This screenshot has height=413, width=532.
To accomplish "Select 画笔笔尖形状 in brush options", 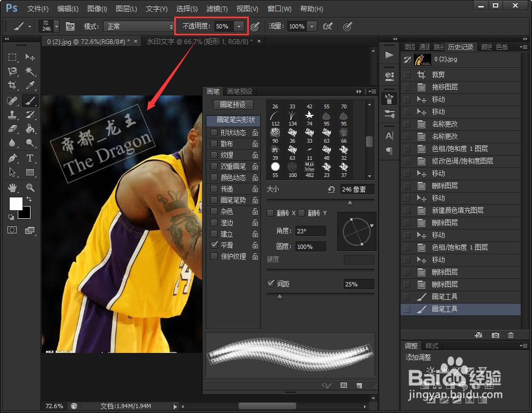I will 233,120.
